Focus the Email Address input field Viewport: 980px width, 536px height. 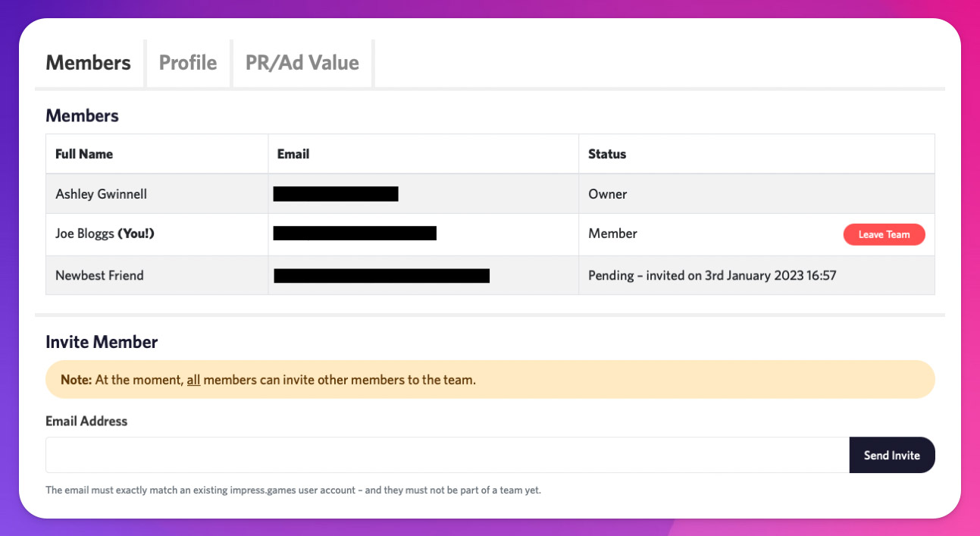click(x=447, y=455)
